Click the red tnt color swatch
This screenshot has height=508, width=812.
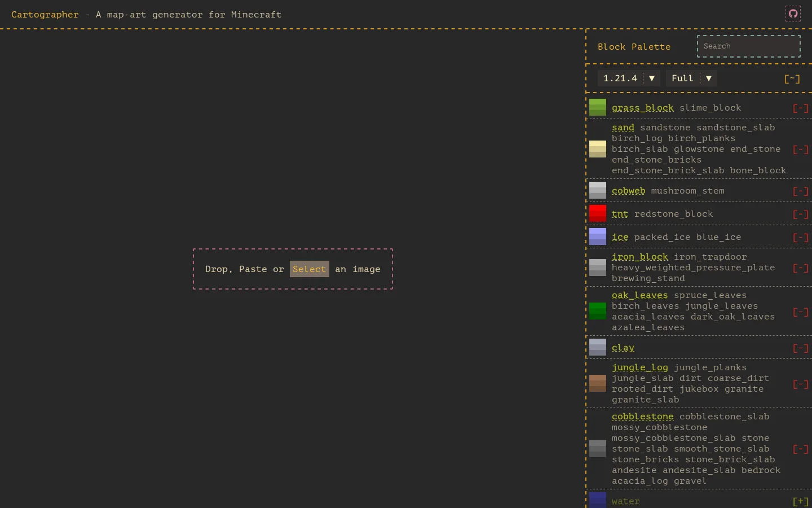[598, 214]
